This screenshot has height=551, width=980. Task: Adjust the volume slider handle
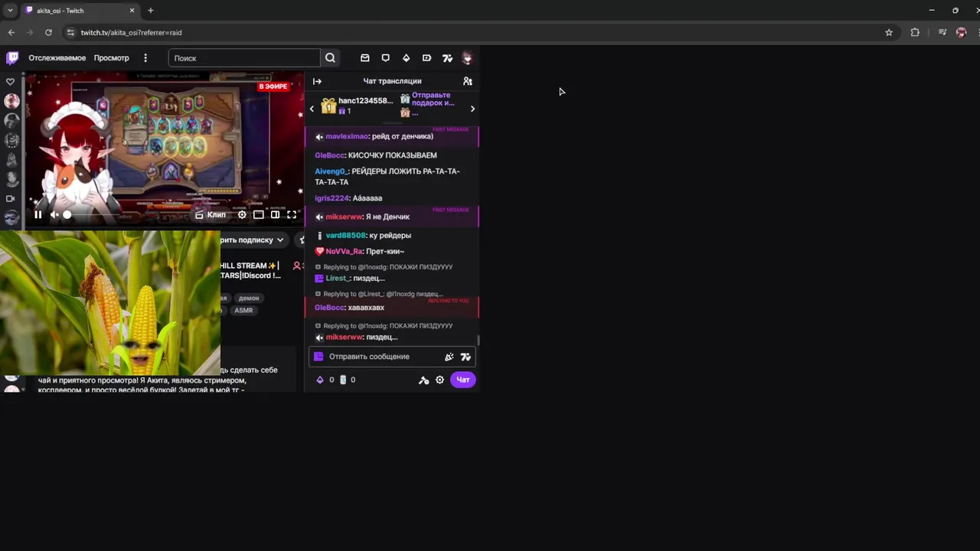click(67, 215)
